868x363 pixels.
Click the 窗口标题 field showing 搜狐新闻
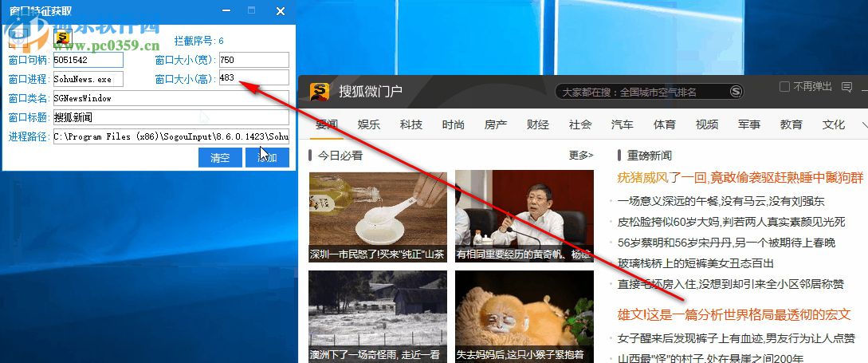point(171,117)
